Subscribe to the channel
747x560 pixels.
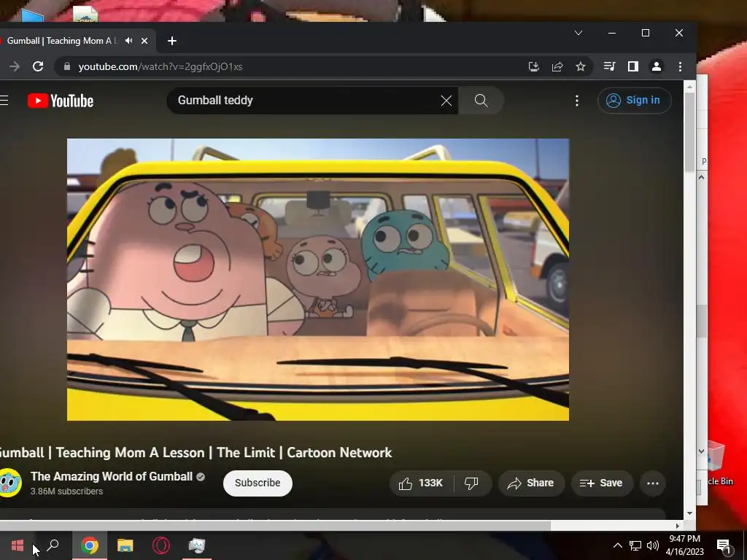[258, 483]
